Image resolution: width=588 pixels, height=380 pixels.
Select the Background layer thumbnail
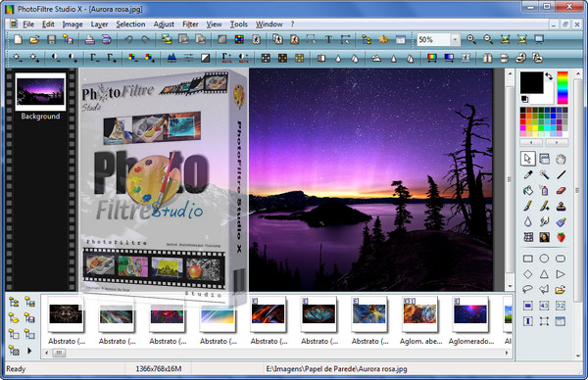pyautogui.click(x=40, y=92)
